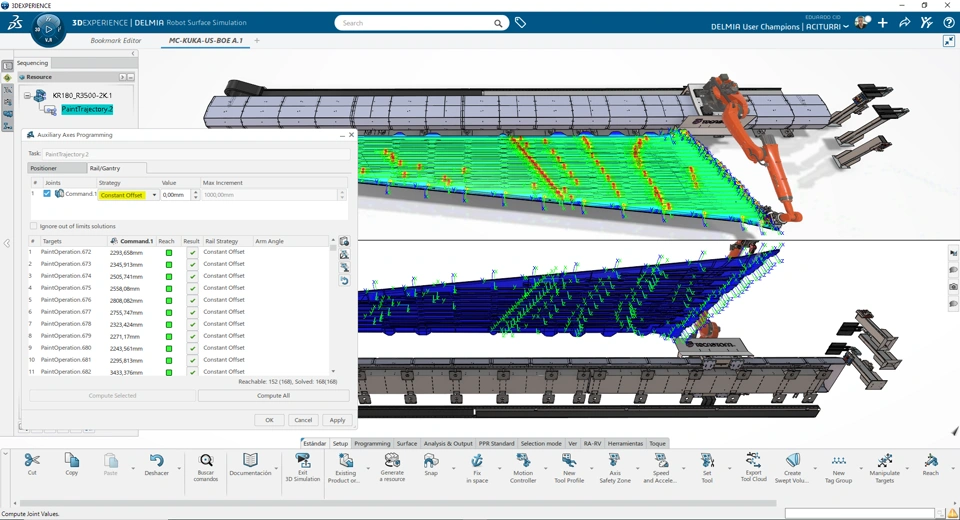Click New Tag Group icon
This screenshot has height=520, width=960.
(x=838, y=461)
